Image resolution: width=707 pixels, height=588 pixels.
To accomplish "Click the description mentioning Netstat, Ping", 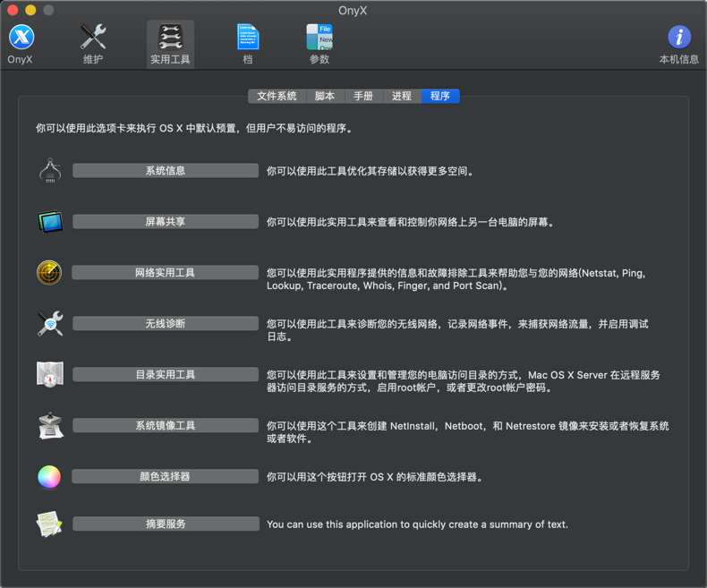I will pos(456,279).
